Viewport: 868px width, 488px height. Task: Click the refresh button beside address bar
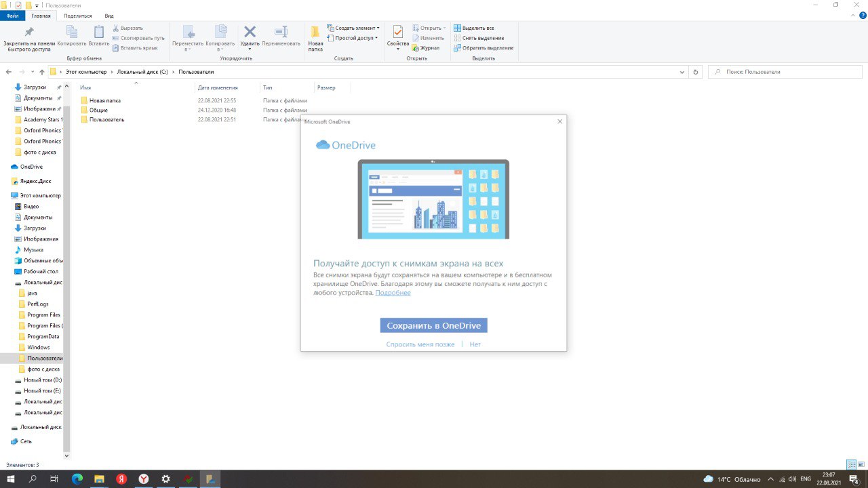click(695, 71)
